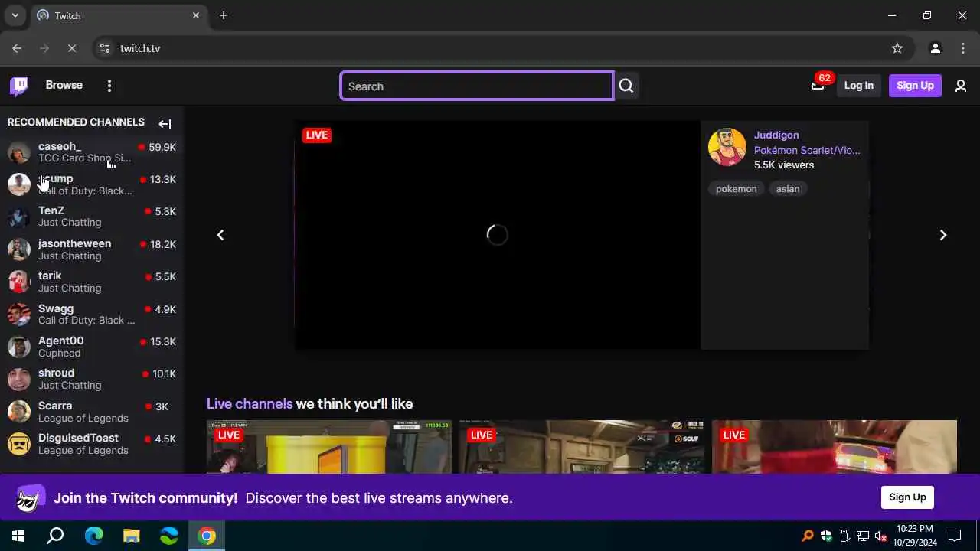The width and height of the screenshot is (980, 551).
Task: Open Swagg channel in sidebar
Action: [92, 314]
